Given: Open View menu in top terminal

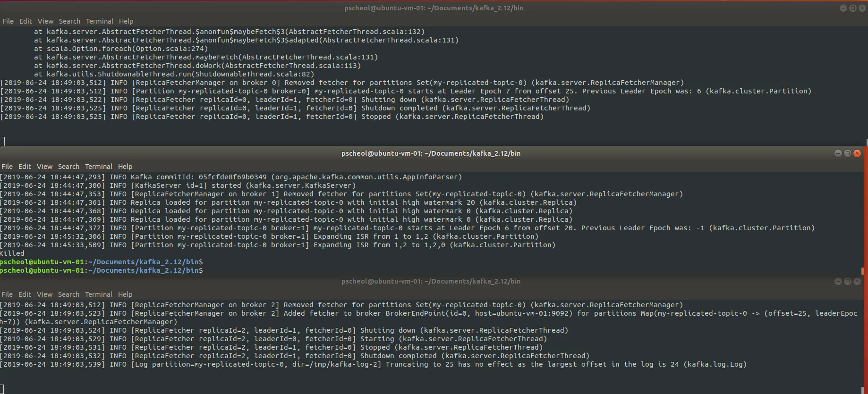Looking at the screenshot, I should tap(45, 21).
